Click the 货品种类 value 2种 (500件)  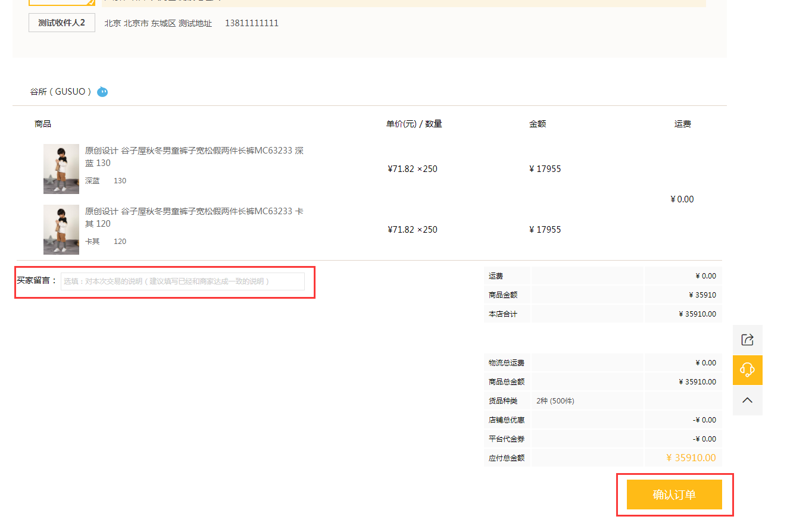pyautogui.click(x=555, y=401)
